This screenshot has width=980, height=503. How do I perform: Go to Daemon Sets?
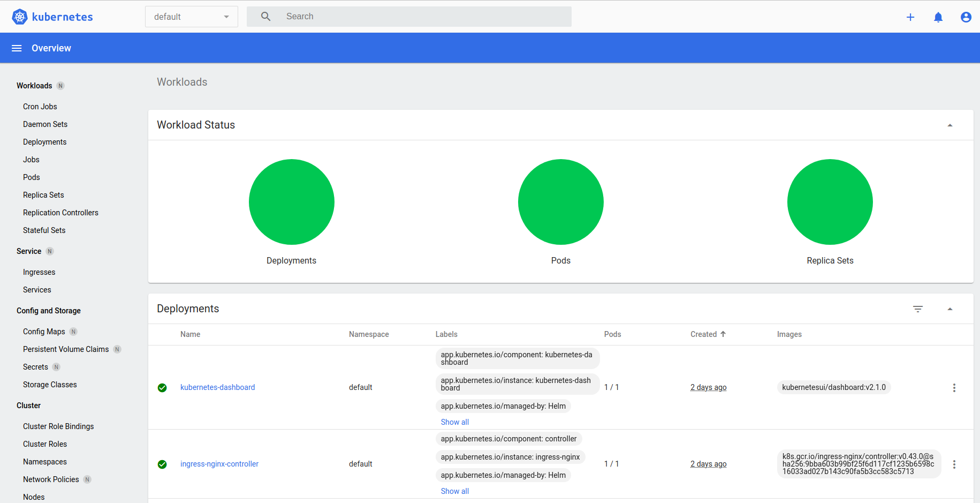coord(45,124)
